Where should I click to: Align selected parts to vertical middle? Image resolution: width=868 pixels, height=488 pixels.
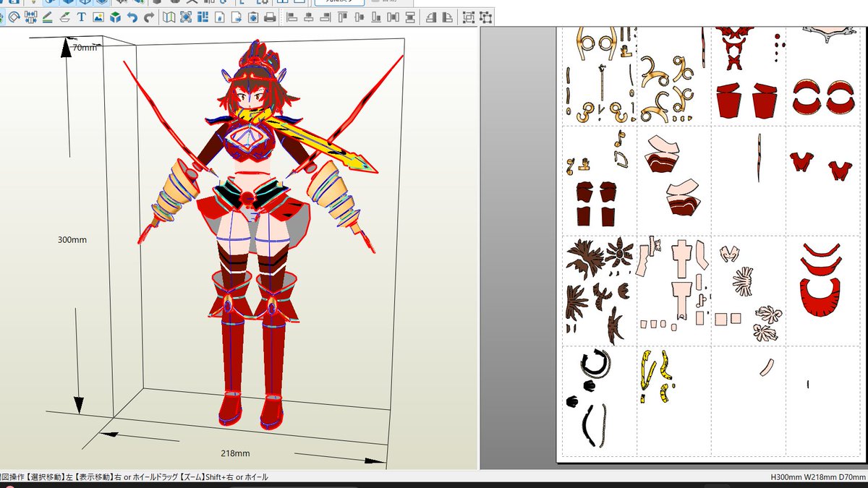[x=359, y=17]
